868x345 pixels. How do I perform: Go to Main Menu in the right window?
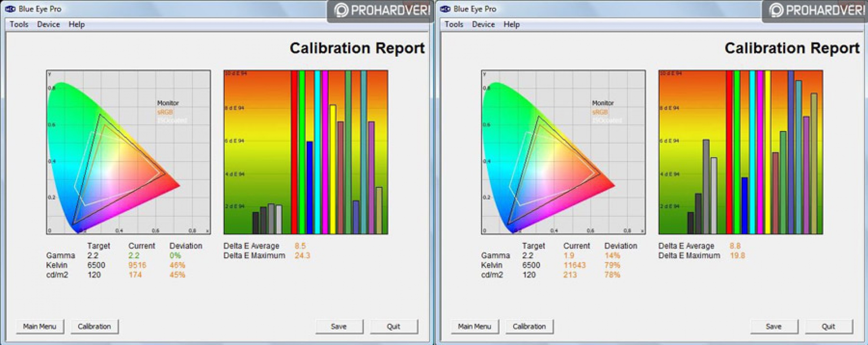click(x=474, y=326)
